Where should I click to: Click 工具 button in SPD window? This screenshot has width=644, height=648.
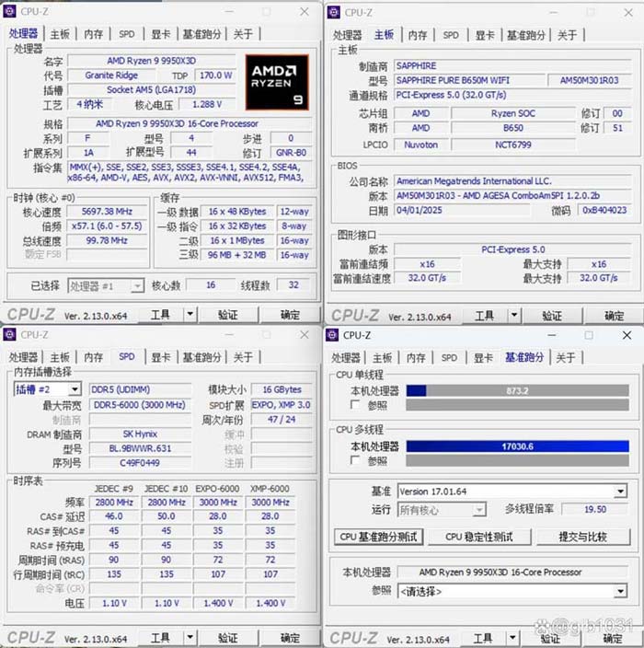click(x=161, y=638)
